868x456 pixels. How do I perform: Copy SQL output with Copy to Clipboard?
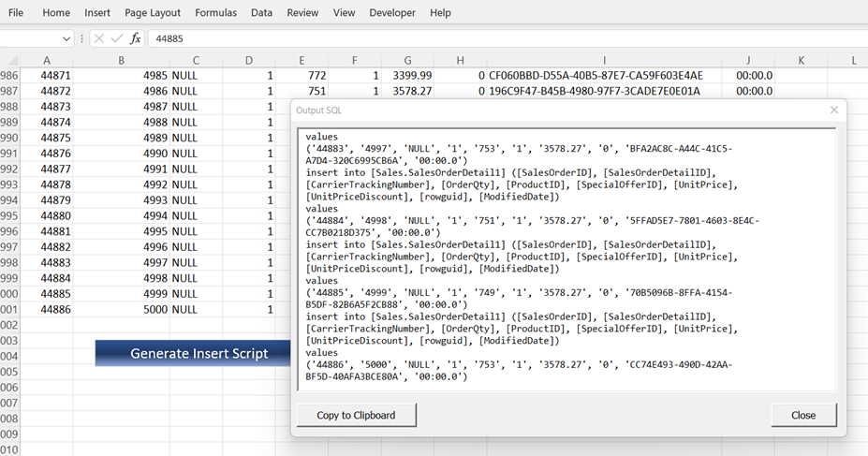click(356, 415)
